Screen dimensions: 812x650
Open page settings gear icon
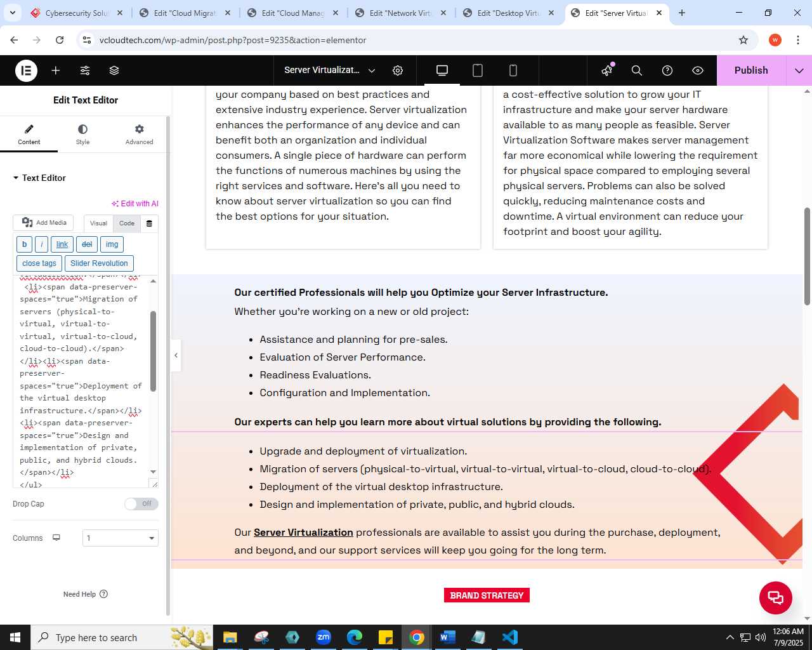(398, 70)
